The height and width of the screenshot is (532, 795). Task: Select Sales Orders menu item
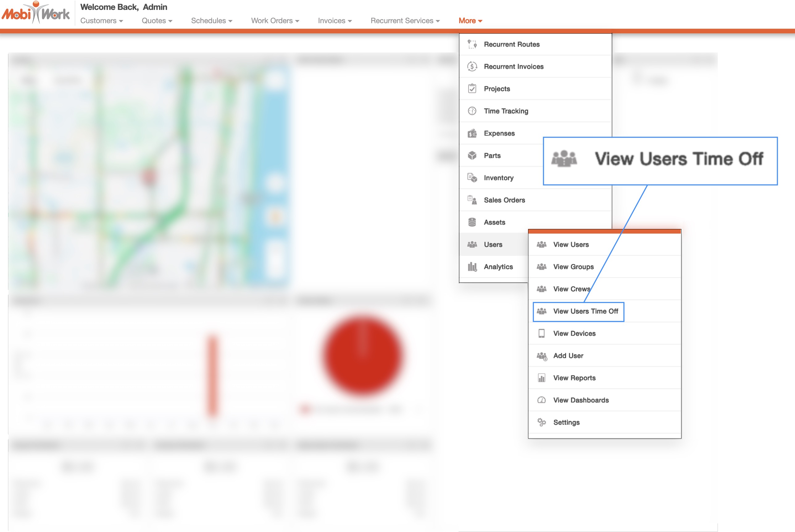point(504,200)
